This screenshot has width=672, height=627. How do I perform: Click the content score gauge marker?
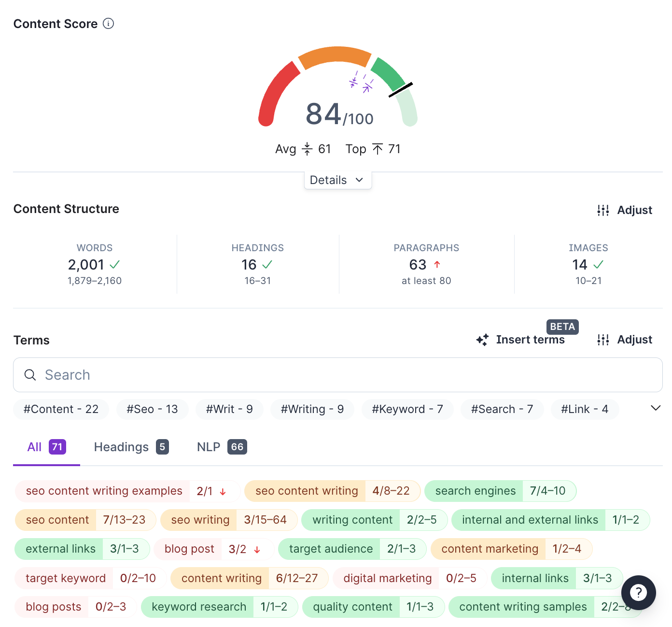(x=401, y=90)
